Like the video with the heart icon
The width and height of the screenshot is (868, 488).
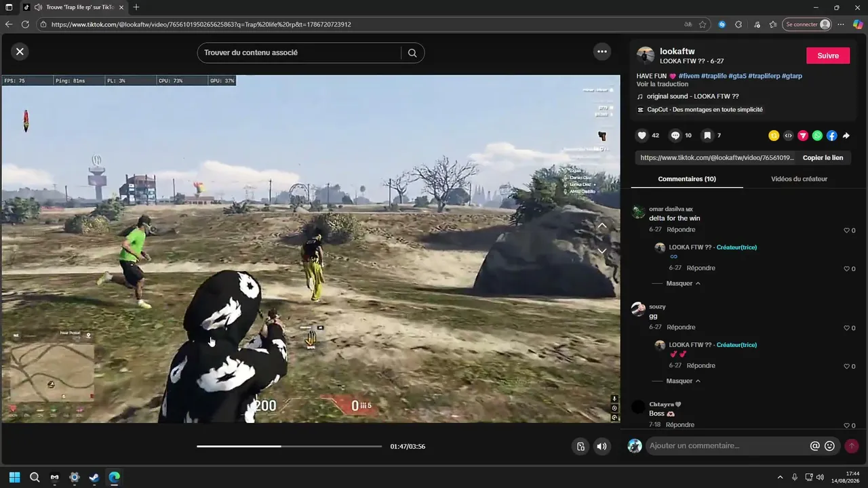tap(642, 136)
